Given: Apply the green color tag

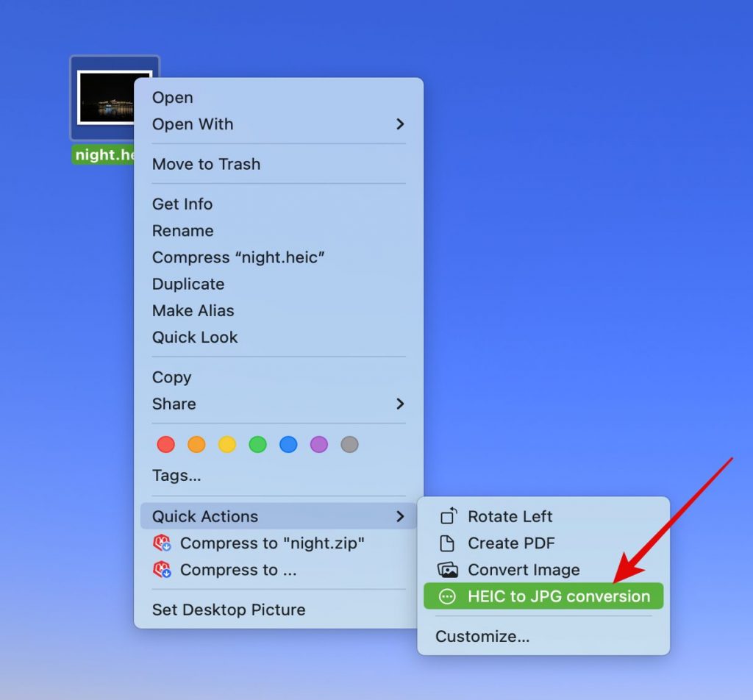Looking at the screenshot, I should point(257,444).
